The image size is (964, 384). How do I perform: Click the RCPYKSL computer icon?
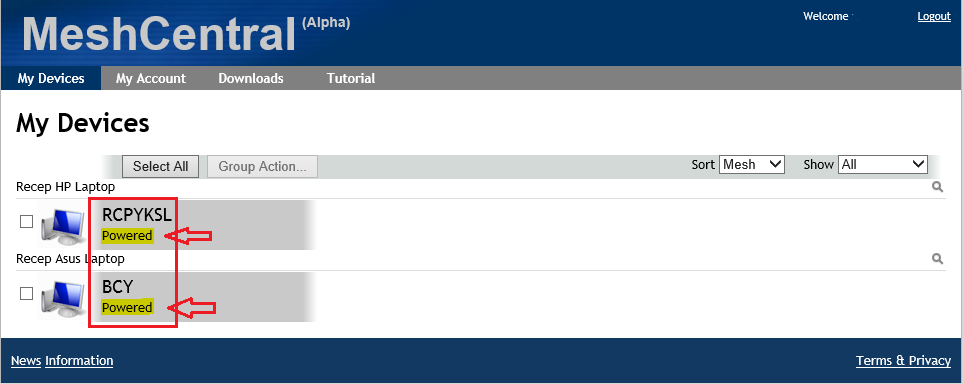[63, 226]
